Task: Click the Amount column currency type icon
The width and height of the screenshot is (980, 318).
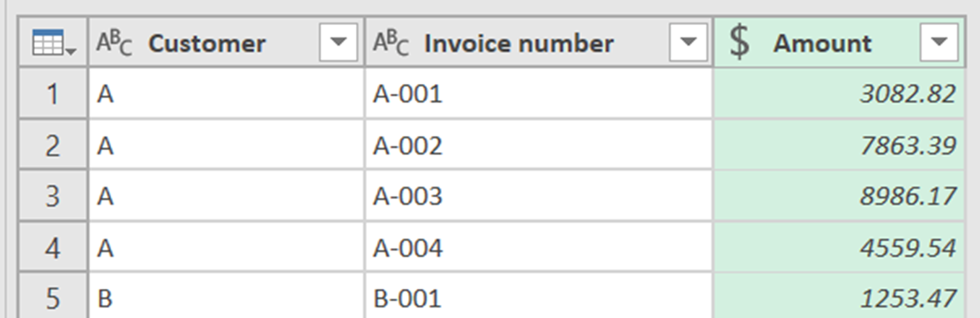Action: click(739, 42)
